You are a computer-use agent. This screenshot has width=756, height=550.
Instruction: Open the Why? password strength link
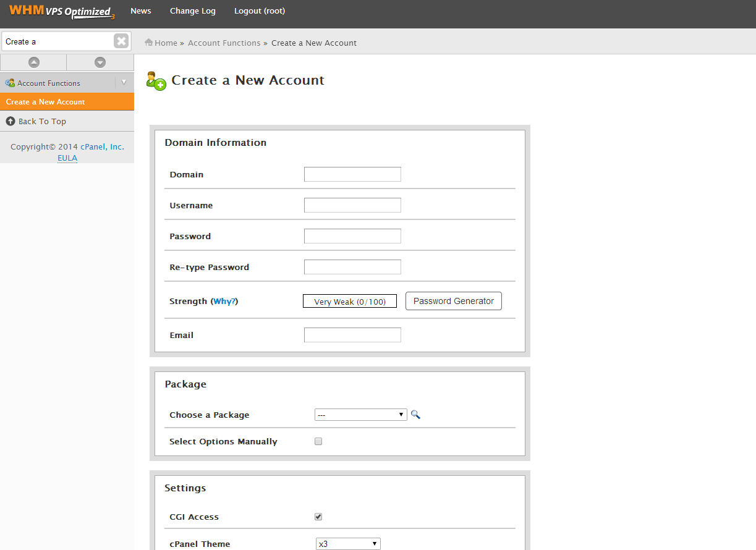tap(224, 302)
